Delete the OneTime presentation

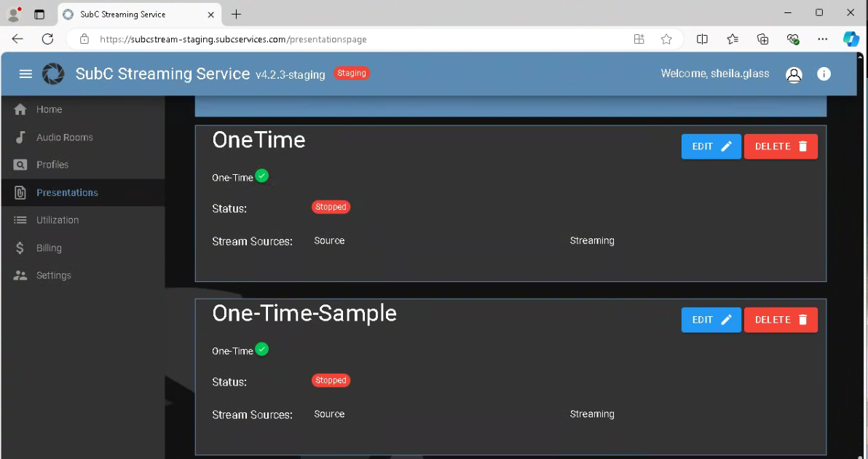click(781, 146)
